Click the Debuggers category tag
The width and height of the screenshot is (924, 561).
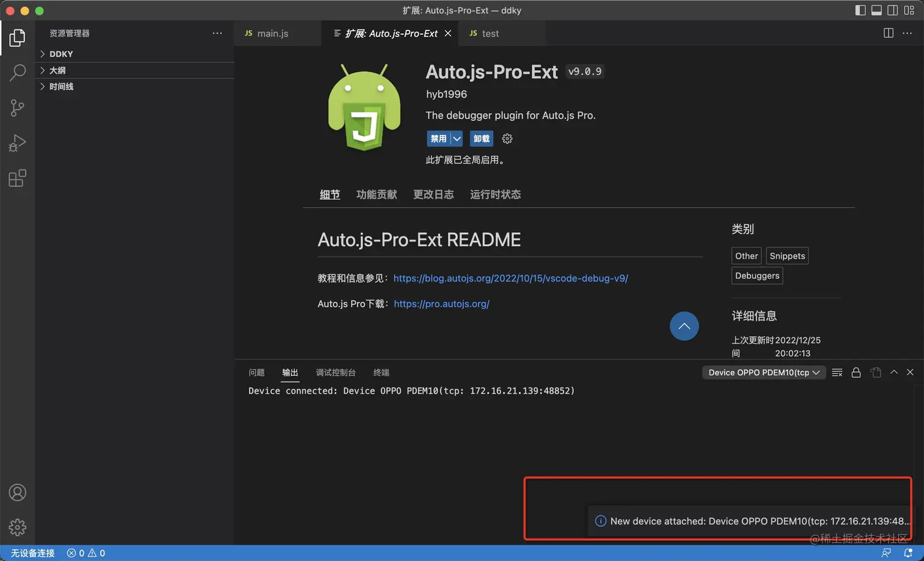757,276
